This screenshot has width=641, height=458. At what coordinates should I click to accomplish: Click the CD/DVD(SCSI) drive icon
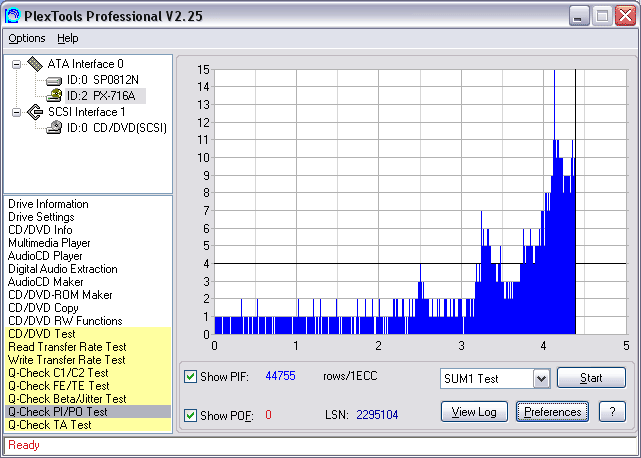point(54,128)
